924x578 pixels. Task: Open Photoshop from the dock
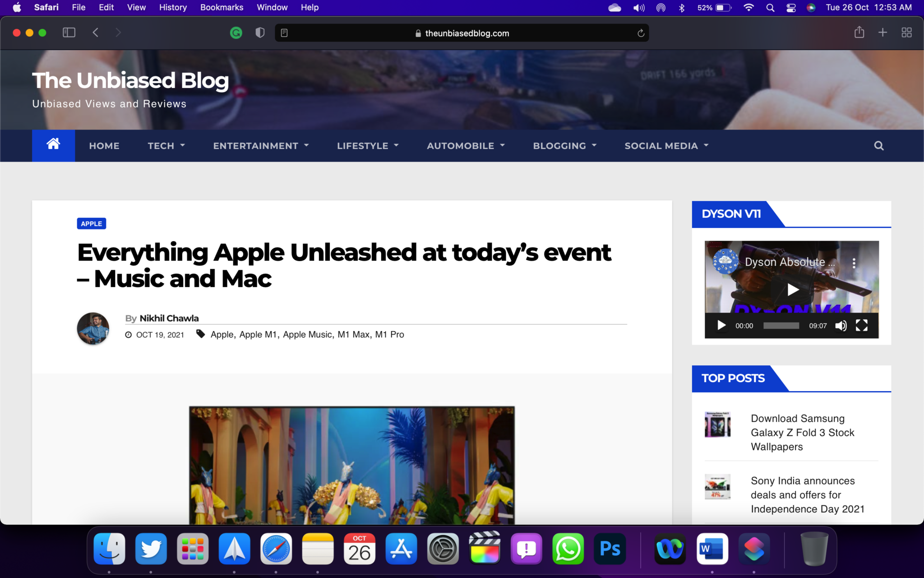pos(610,549)
